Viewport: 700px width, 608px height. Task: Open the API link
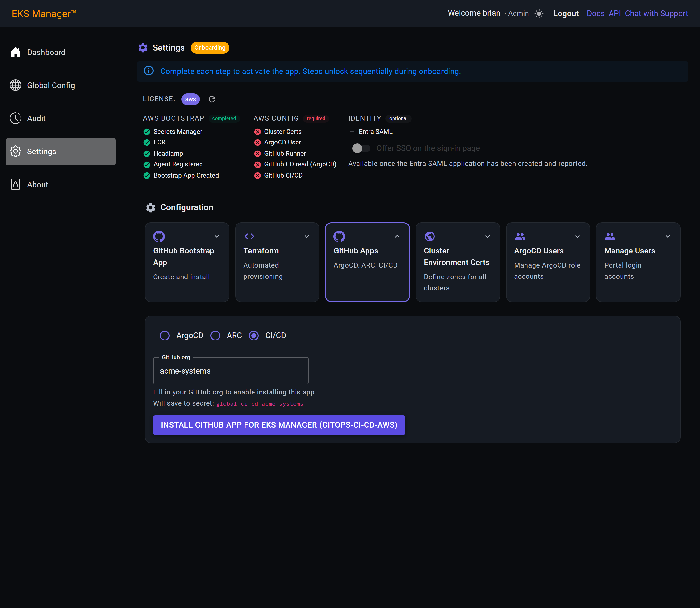tap(614, 14)
